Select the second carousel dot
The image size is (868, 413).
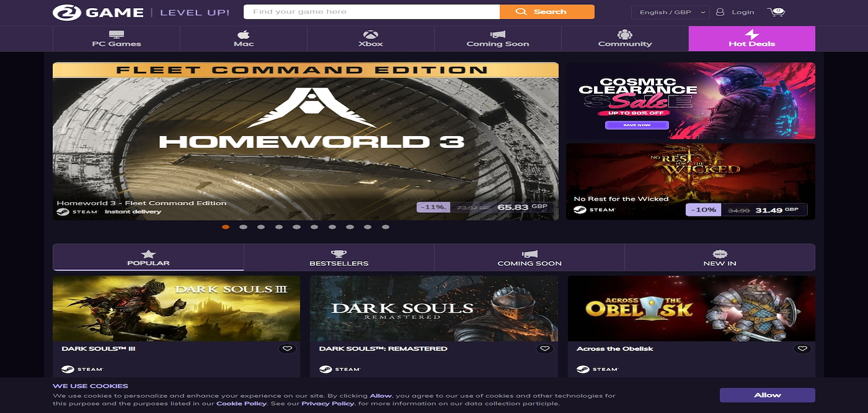tap(244, 227)
